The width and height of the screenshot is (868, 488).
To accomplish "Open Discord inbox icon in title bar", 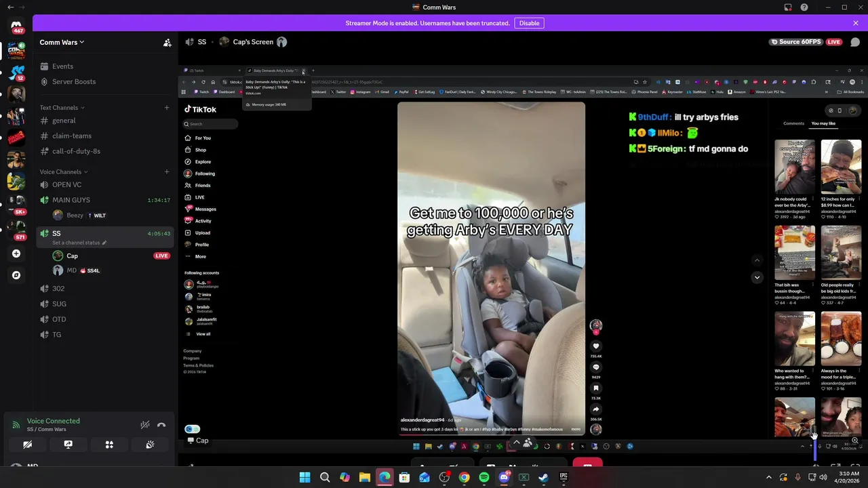I will click(788, 7).
